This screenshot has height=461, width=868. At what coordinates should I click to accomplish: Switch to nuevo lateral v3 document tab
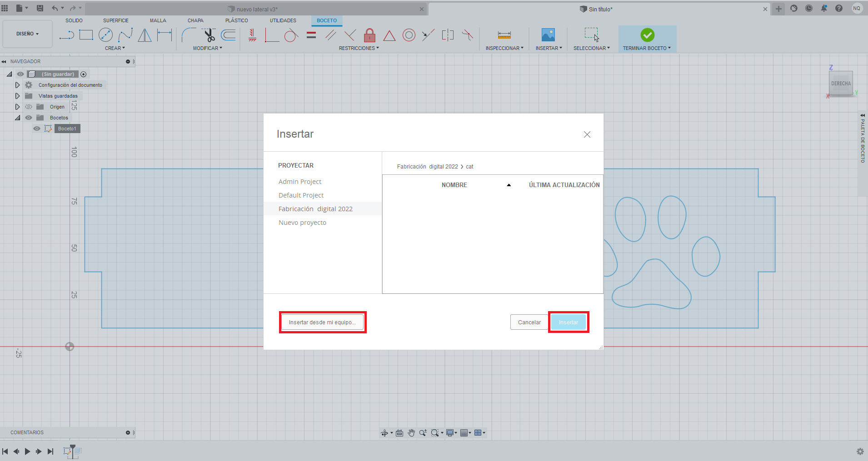pyautogui.click(x=256, y=9)
